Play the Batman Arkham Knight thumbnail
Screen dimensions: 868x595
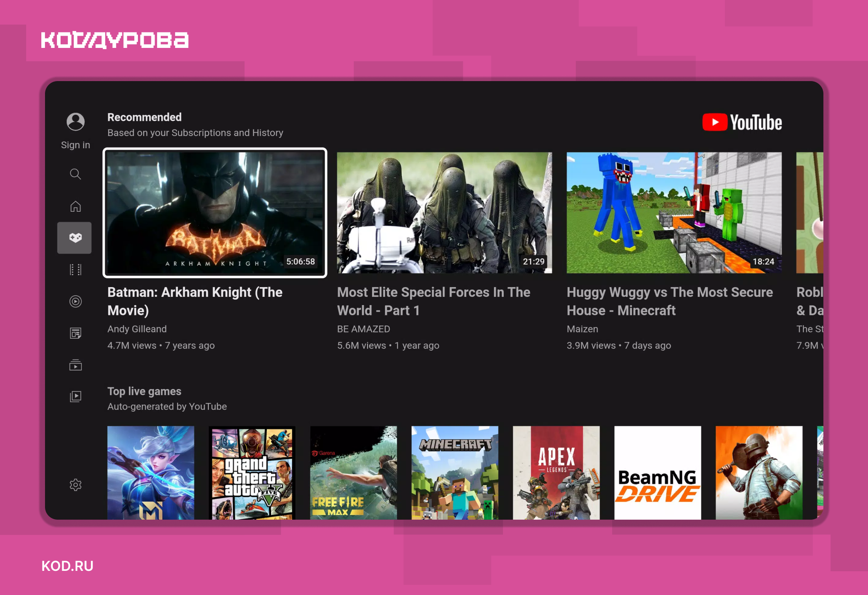click(215, 213)
